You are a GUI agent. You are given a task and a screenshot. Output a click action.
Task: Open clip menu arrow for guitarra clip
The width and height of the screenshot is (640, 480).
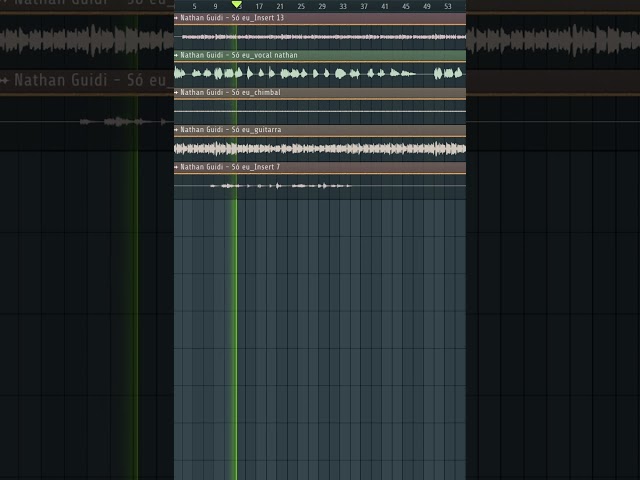176,129
